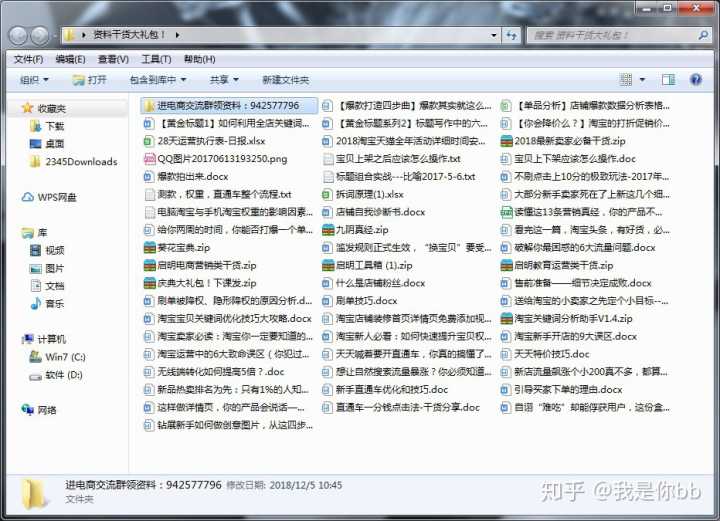Click the Back navigation arrow button
The width and height of the screenshot is (720, 521).
[17, 35]
